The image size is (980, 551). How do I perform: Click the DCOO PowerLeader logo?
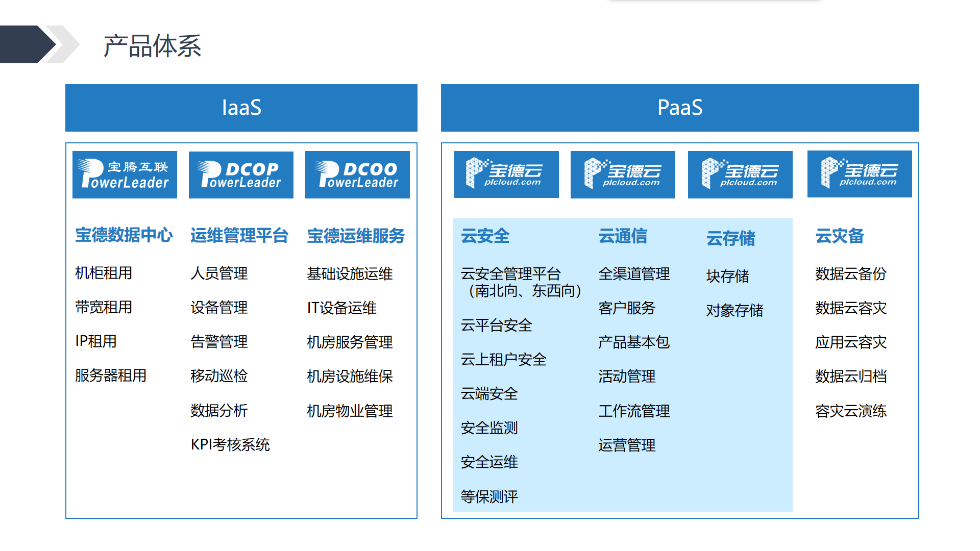tap(357, 174)
